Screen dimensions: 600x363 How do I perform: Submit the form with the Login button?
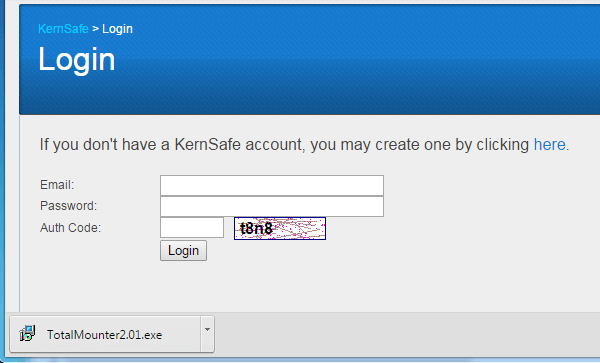click(x=183, y=251)
